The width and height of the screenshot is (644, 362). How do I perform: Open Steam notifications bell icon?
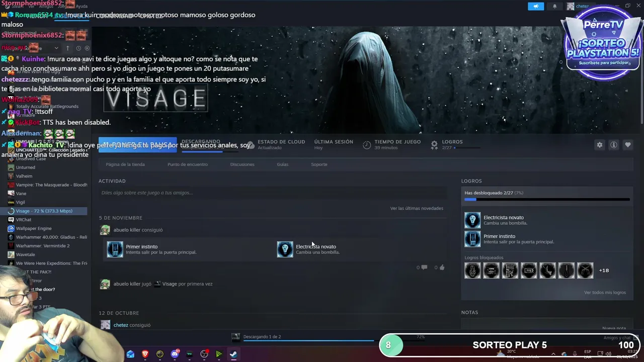554,6
